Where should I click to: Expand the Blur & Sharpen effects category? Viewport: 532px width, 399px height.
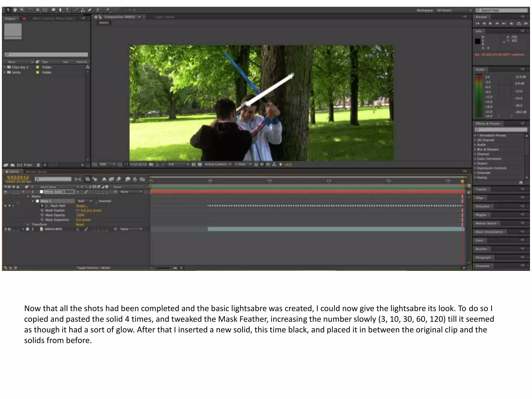tap(475, 149)
